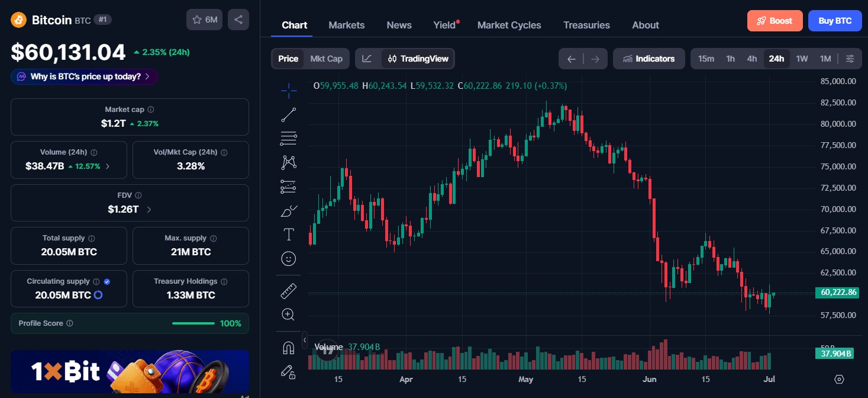Viewport: 868px width, 398px height.
Task: Open chart settings sliders icon
Action: pyautogui.click(x=850, y=59)
